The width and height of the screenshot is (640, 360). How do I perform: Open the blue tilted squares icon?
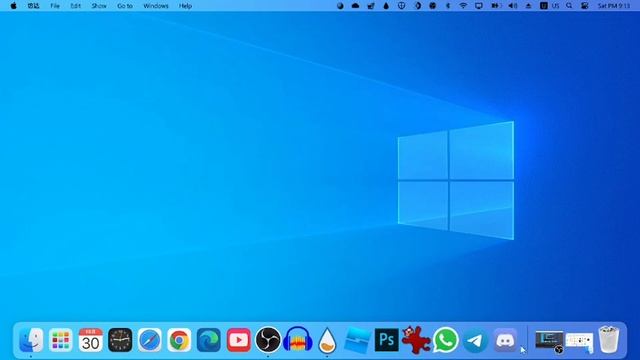tap(357, 340)
